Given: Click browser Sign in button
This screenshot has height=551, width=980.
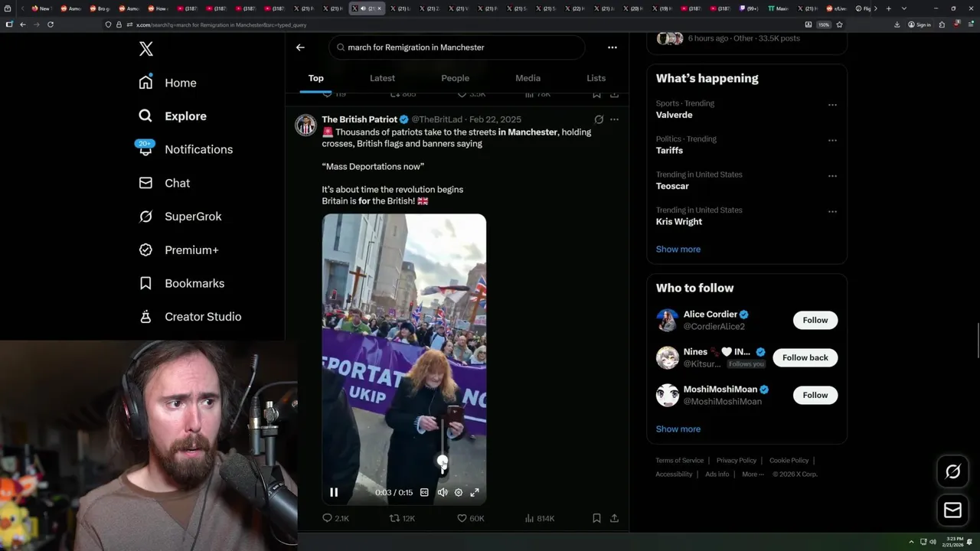Looking at the screenshot, I should [x=920, y=24].
